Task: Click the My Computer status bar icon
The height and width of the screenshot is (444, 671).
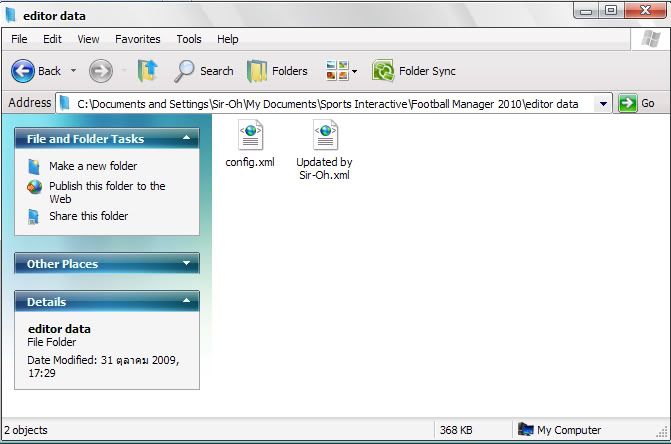Action: point(526,429)
